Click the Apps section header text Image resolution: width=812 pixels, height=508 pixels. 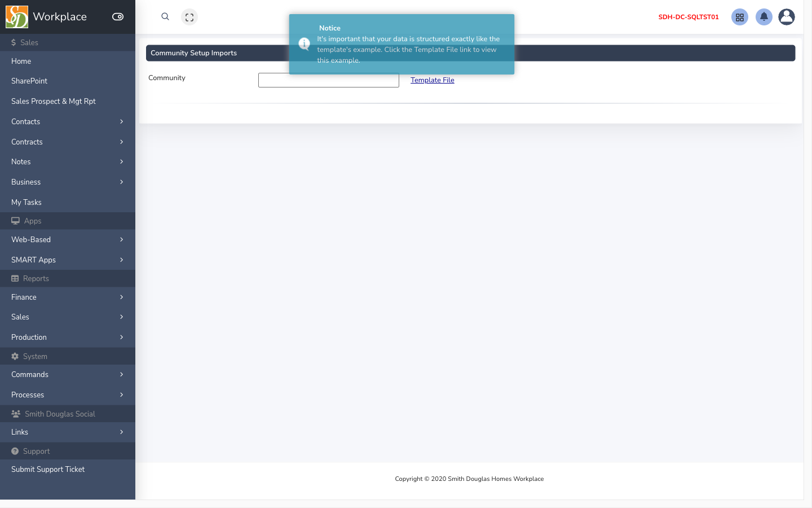[33, 221]
